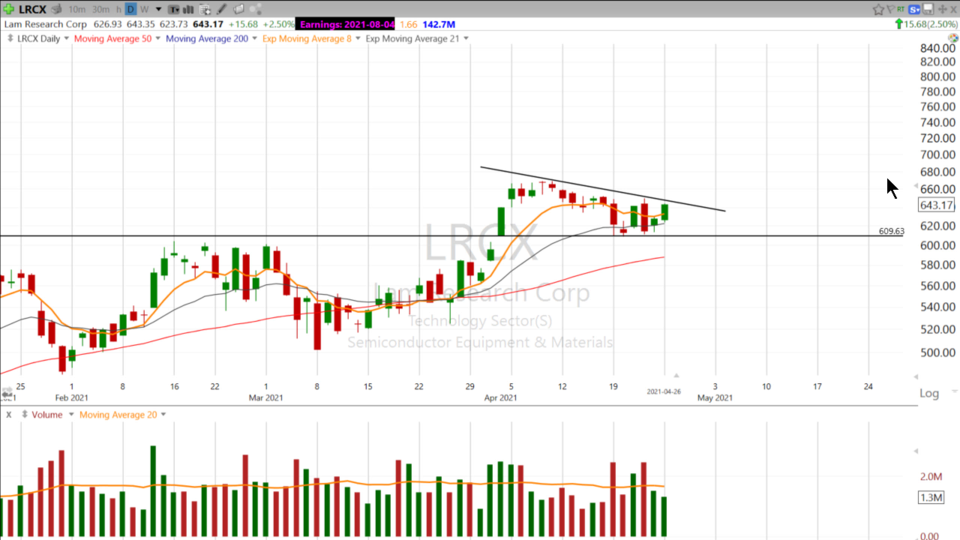The image size is (960, 540).
Task: Click the green arrow 15.68(2.50%) readout
Action: coord(926,24)
